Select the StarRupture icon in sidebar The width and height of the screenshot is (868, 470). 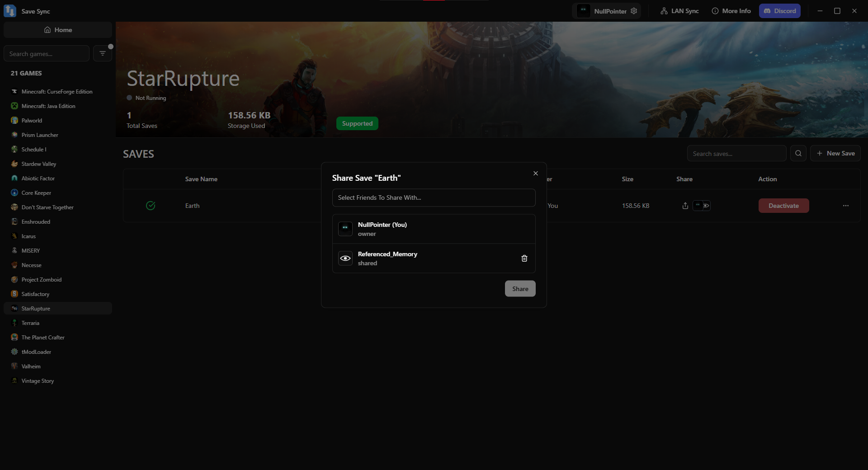(14, 309)
